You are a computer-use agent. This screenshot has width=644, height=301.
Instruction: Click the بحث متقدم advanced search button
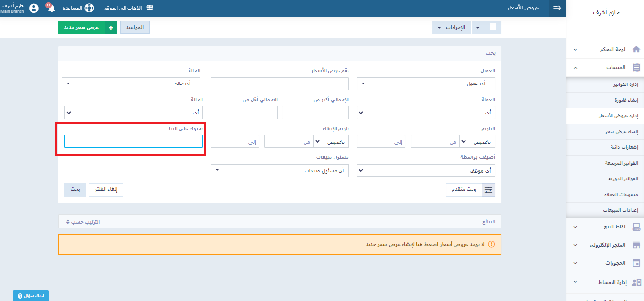[x=470, y=189]
